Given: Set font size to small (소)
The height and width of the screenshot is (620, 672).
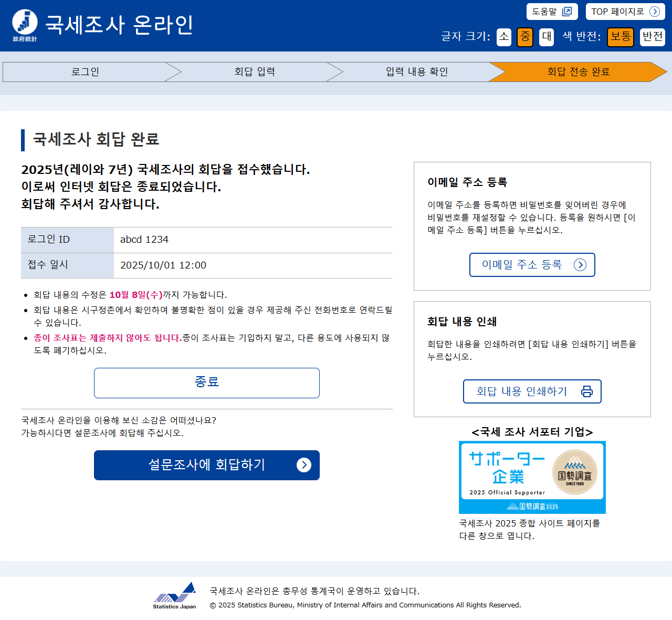Looking at the screenshot, I should click(x=504, y=37).
